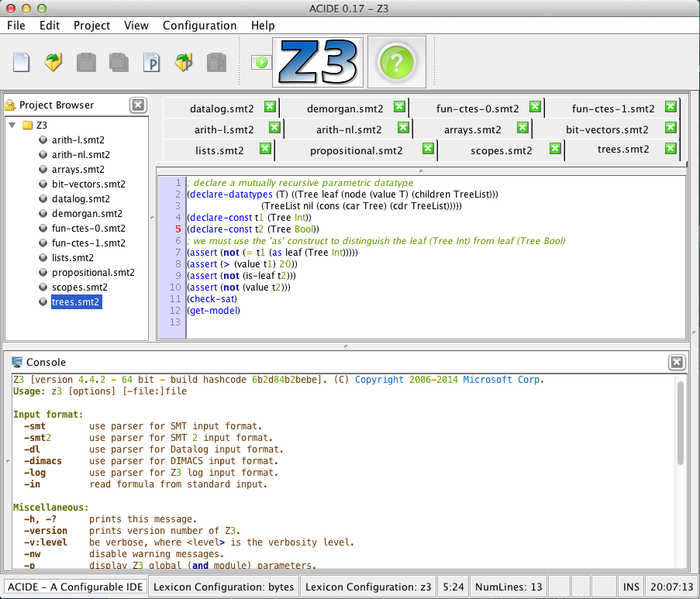Close the bit-vectors.smt2 tab
The width and height of the screenshot is (700, 599).
point(671,128)
